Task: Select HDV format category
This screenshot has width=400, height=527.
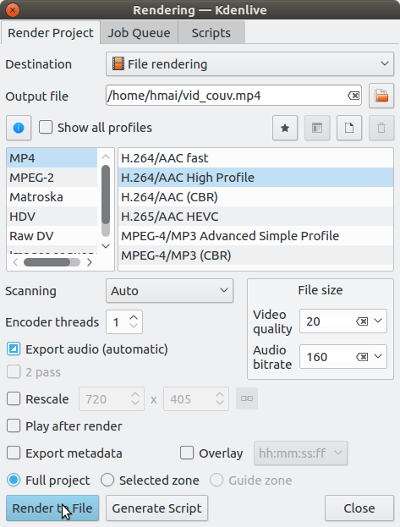Action: pos(52,216)
